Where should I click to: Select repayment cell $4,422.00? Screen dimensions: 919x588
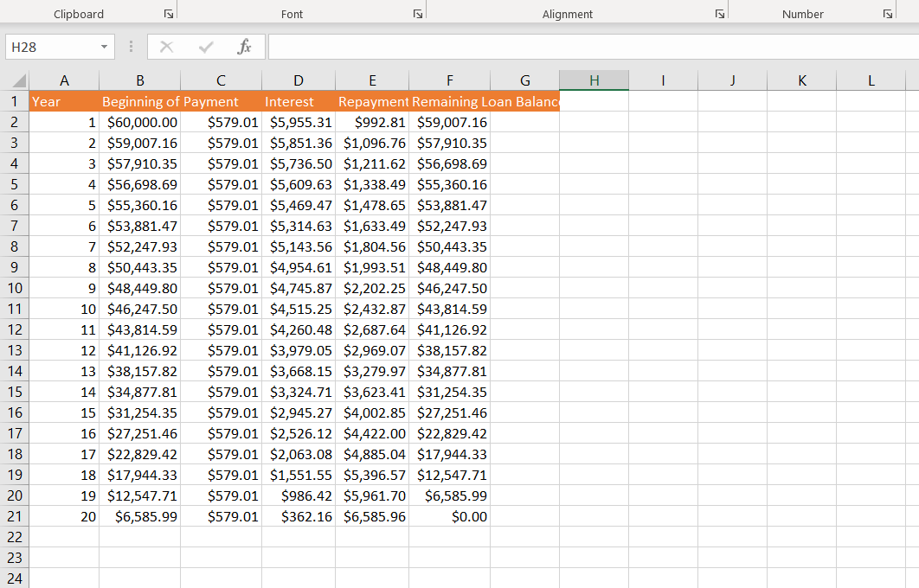[x=372, y=433]
